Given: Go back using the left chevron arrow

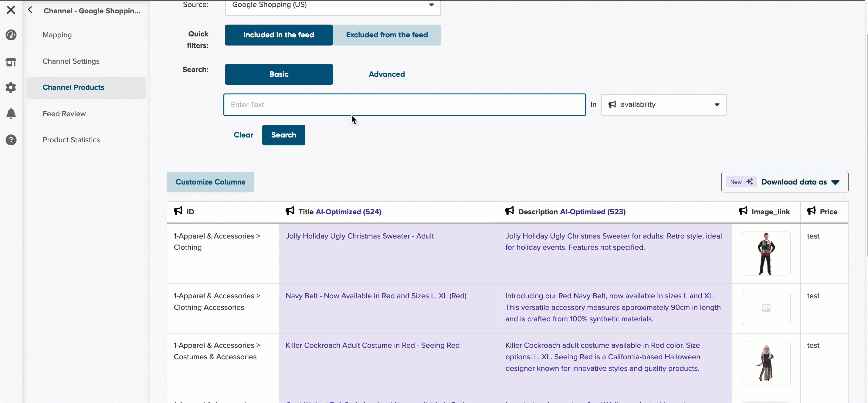Looking at the screenshot, I should (x=30, y=10).
